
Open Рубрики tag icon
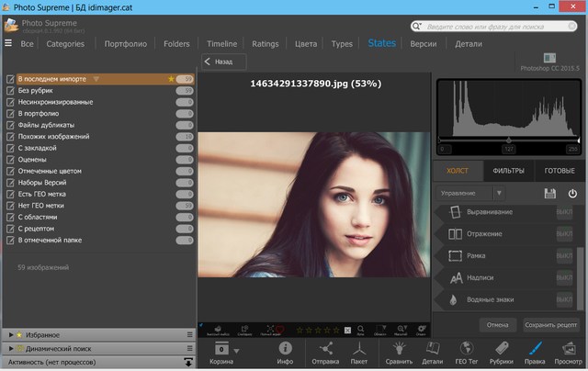[502, 349]
